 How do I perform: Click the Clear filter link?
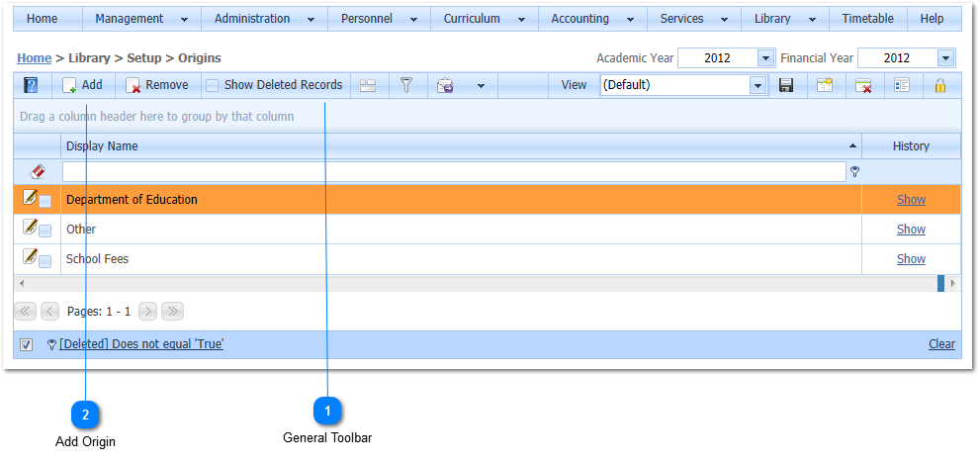pos(941,344)
